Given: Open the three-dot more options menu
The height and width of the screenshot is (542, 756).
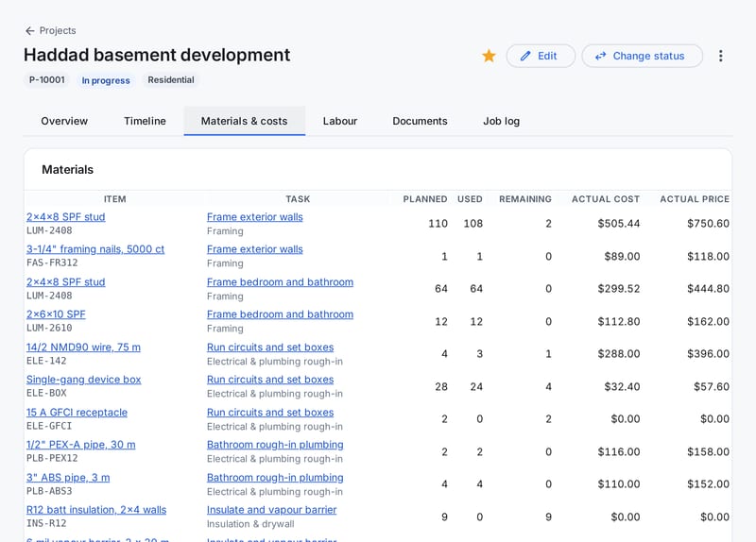Looking at the screenshot, I should (x=720, y=56).
